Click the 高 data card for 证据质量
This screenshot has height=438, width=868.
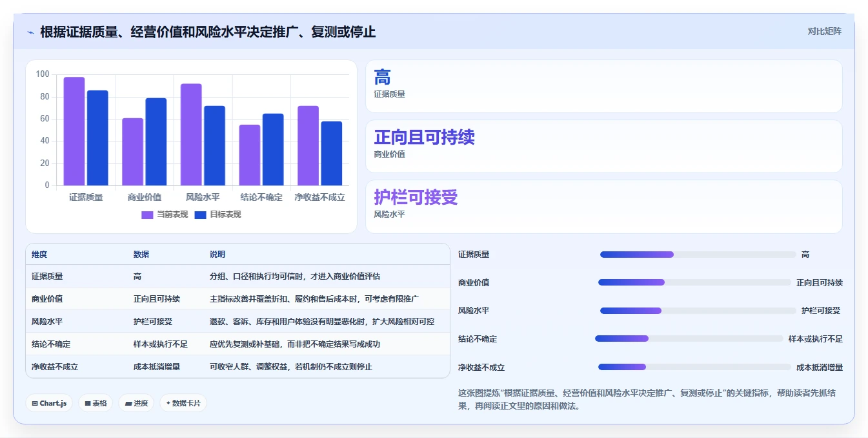click(604, 86)
